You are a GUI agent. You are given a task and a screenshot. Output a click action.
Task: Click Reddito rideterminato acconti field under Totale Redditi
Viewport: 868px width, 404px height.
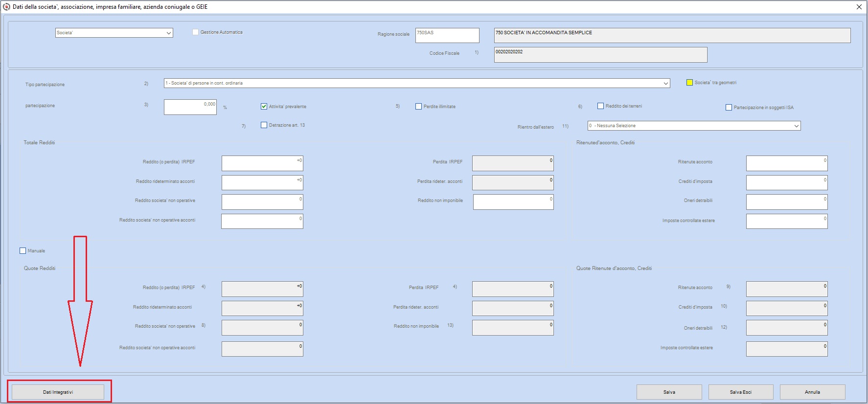(x=262, y=183)
